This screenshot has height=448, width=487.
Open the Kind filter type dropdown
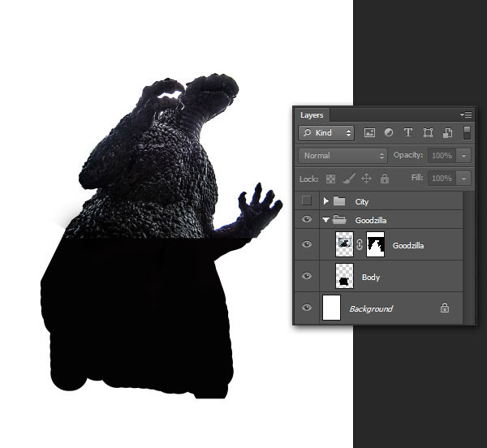[x=326, y=133]
